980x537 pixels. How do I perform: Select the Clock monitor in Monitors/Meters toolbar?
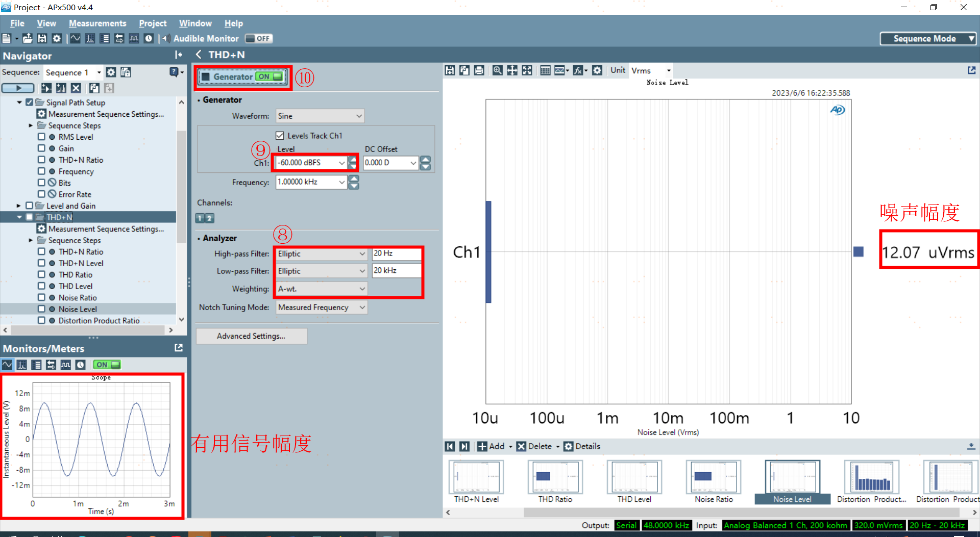[x=81, y=365]
